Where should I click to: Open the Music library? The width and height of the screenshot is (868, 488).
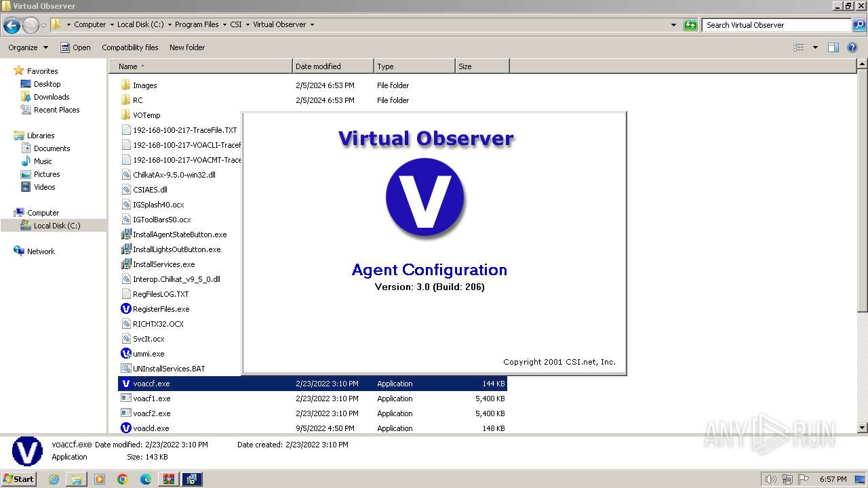[42, 161]
